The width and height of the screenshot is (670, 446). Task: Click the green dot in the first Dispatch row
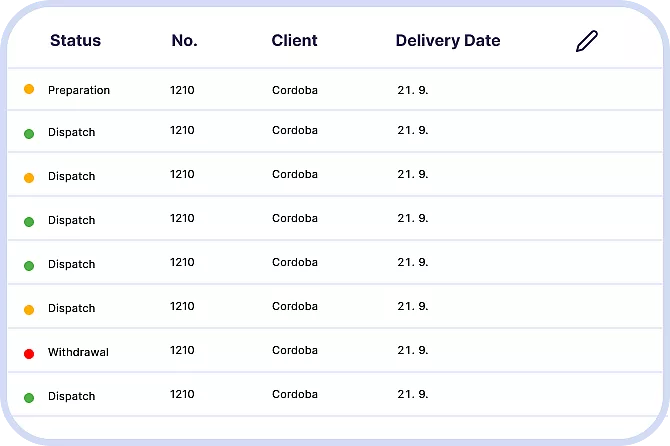coord(29,134)
